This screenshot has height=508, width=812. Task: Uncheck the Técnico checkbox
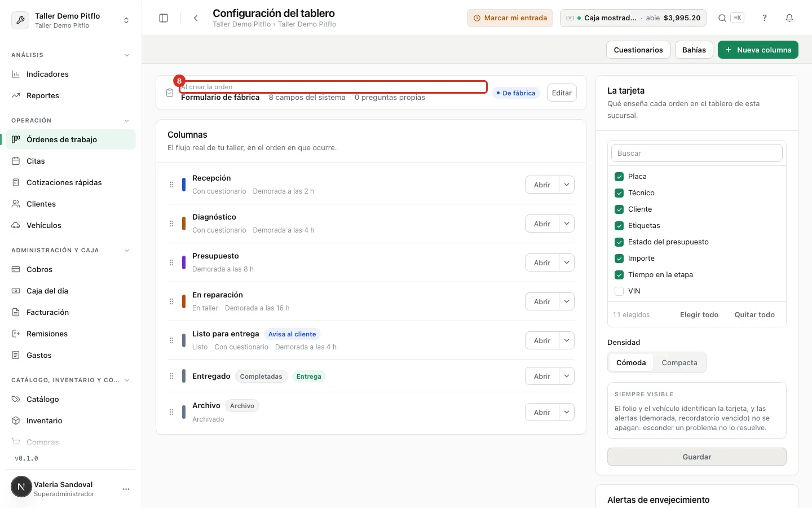pyautogui.click(x=619, y=192)
